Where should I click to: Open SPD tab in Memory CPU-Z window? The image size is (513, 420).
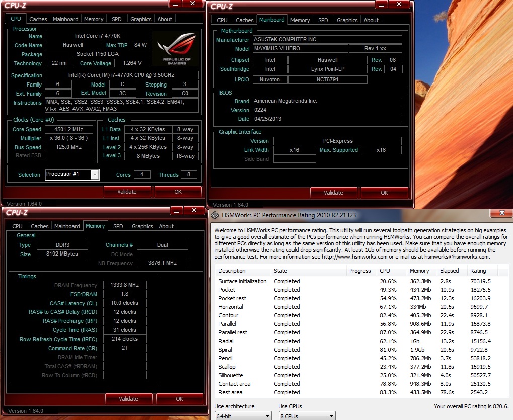118,226
